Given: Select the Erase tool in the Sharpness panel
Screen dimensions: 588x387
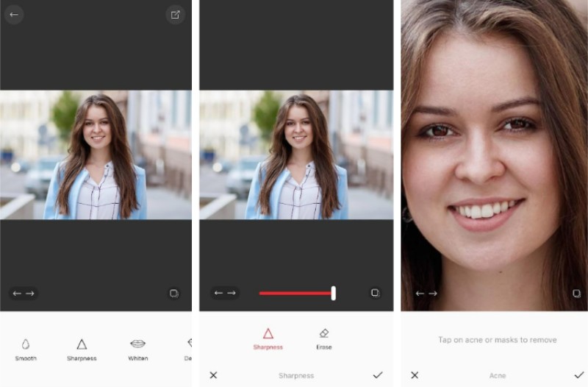Looking at the screenshot, I should (324, 339).
